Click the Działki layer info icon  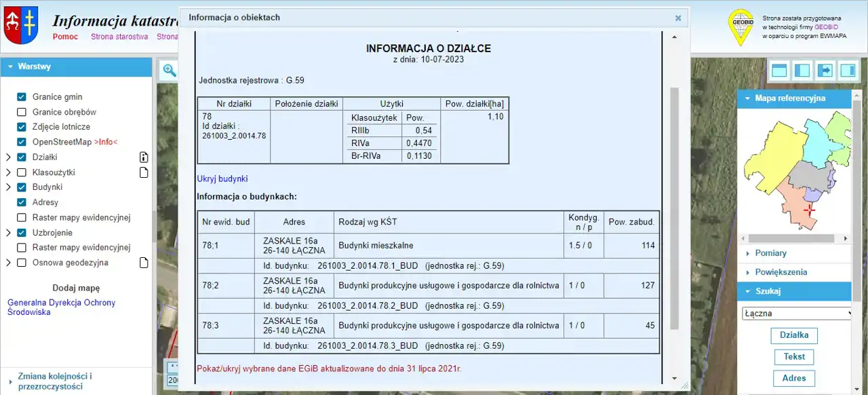pos(143,157)
